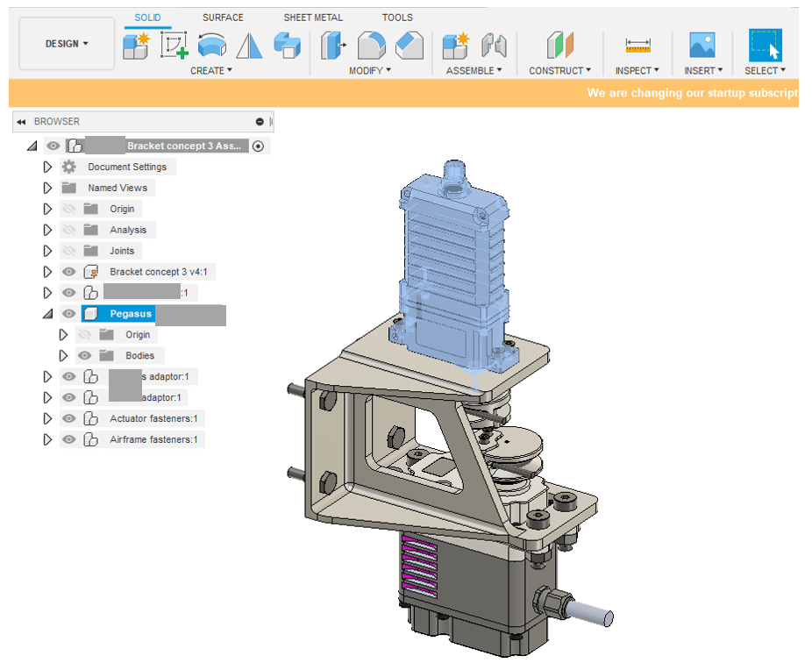Click the Joints folder icon
The image size is (812, 670).
[x=90, y=251]
